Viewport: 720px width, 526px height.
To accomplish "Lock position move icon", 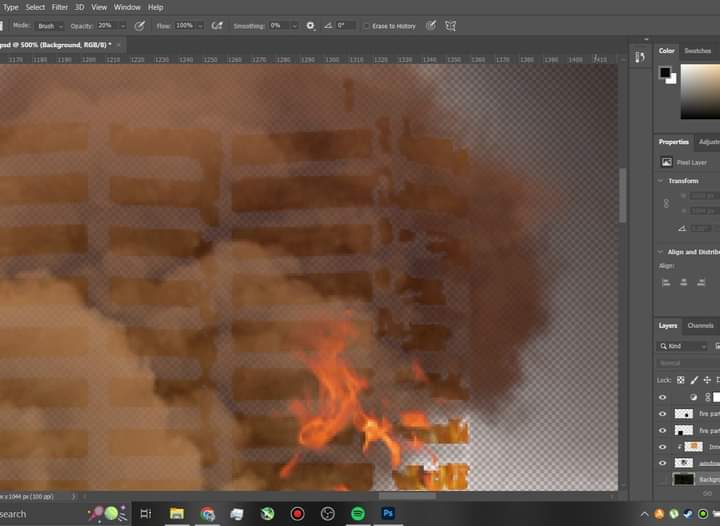I will (x=707, y=380).
